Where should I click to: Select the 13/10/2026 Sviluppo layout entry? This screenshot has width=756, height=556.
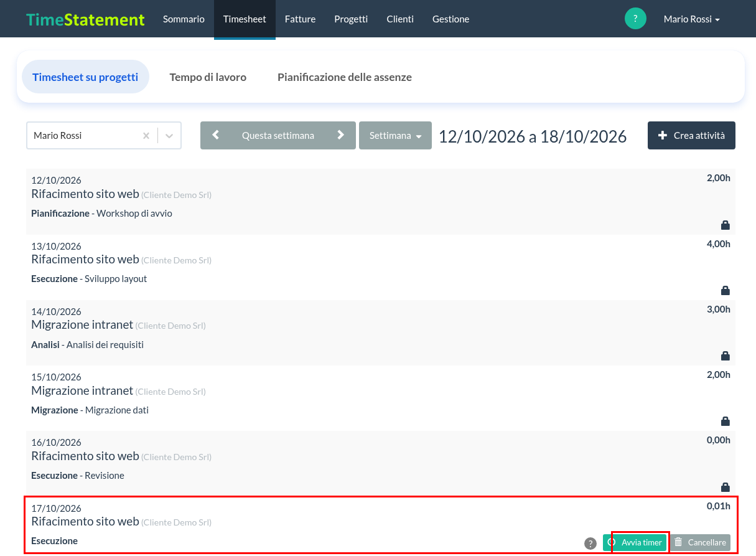pos(381,267)
